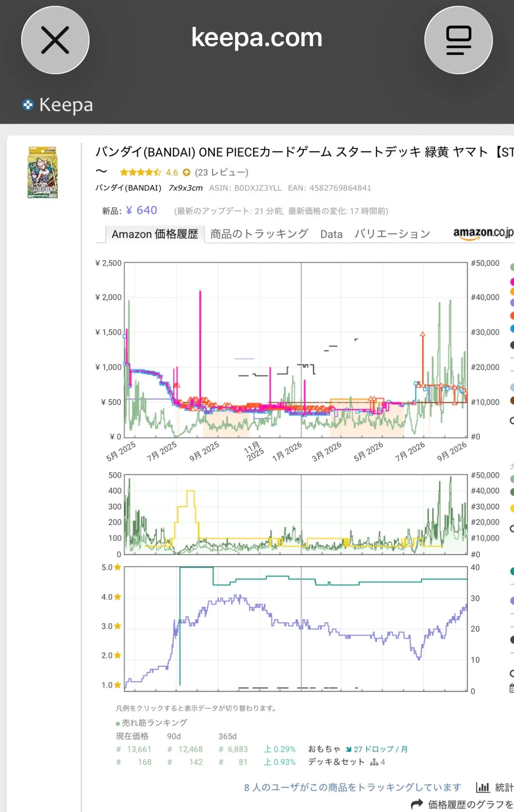Select ASIN text B0DXJZ3YLL
The width and height of the screenshot is (514, 812).
258,188
